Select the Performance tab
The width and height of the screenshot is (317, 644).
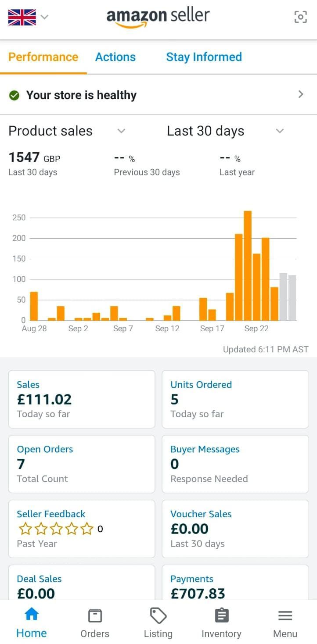43,57
